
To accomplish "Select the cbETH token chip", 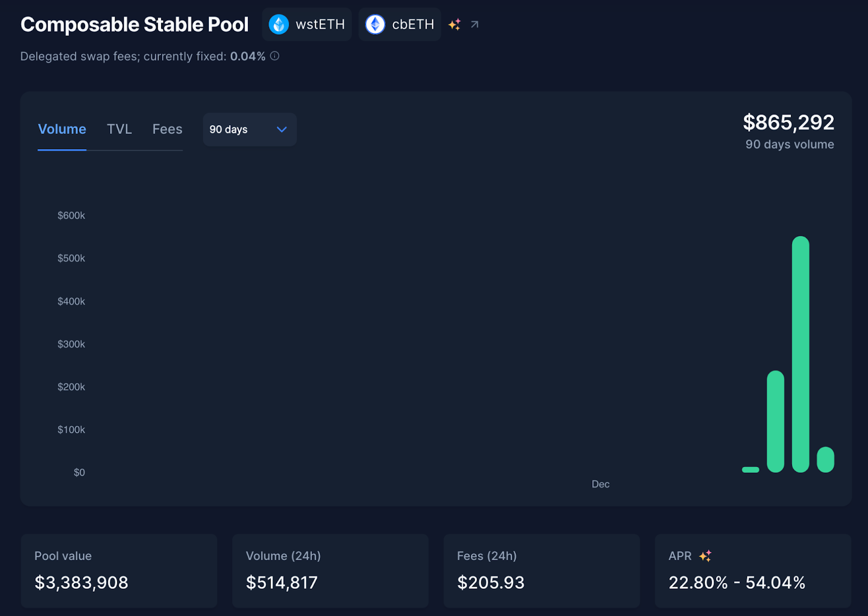I will [400, 24].
